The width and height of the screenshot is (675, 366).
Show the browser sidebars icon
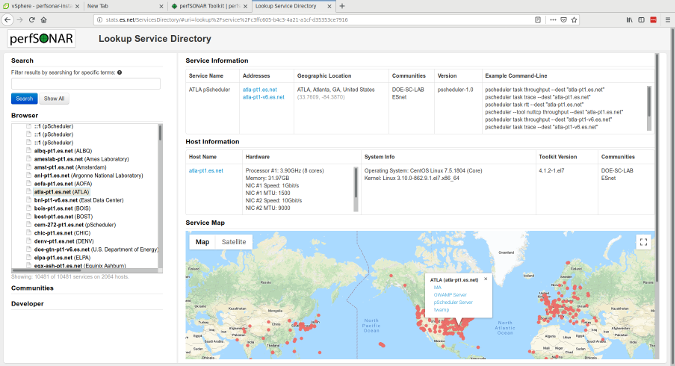tap(641, 20)
